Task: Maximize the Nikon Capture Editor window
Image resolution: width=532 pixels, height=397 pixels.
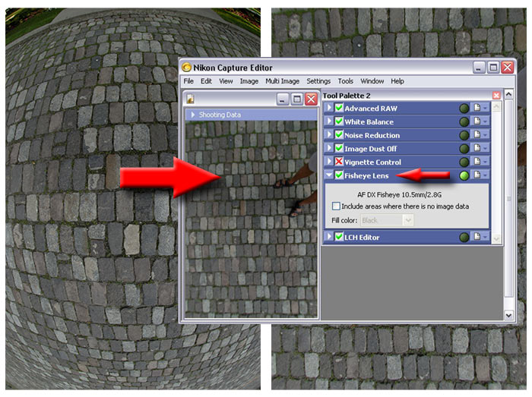Action: [493, 68]
